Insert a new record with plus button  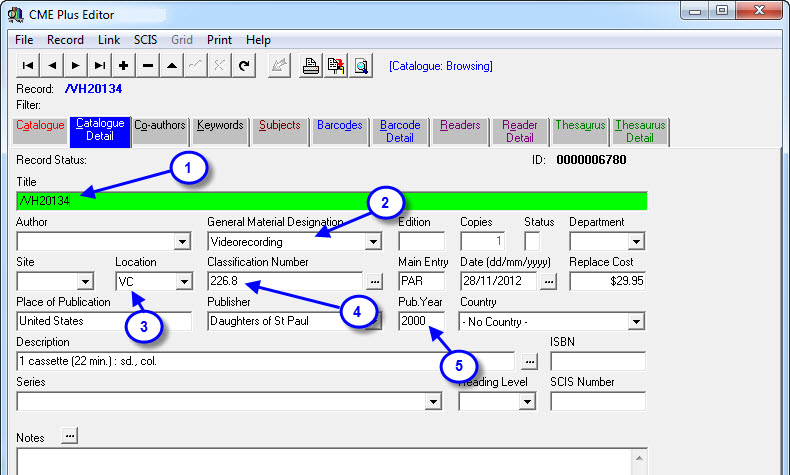coord(124,66)
